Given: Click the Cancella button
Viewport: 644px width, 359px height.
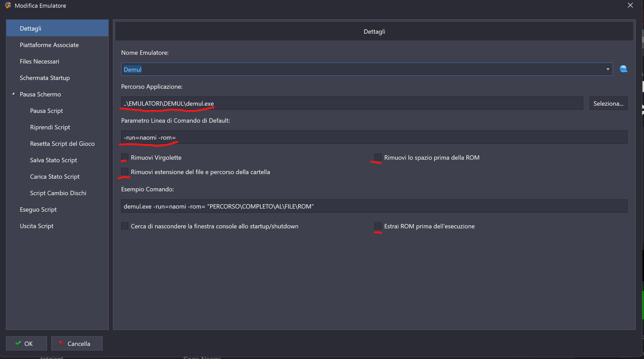Looking at the screenshot, I should 77,343.
